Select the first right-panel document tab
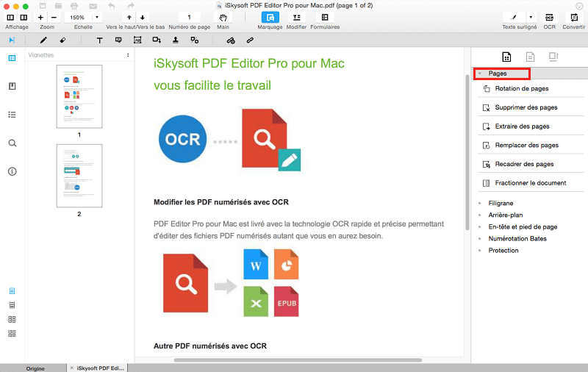The height and width of the screenshot is (372, 588). (506, 57)
